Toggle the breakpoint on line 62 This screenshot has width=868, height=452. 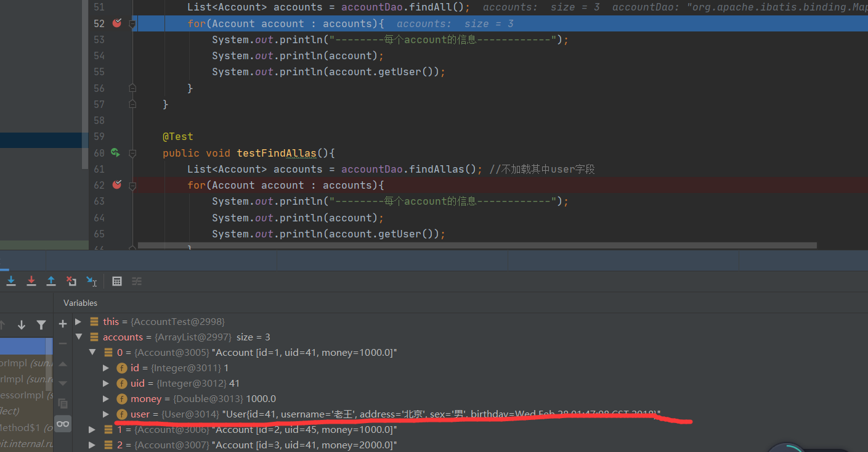tap(117, 185)
